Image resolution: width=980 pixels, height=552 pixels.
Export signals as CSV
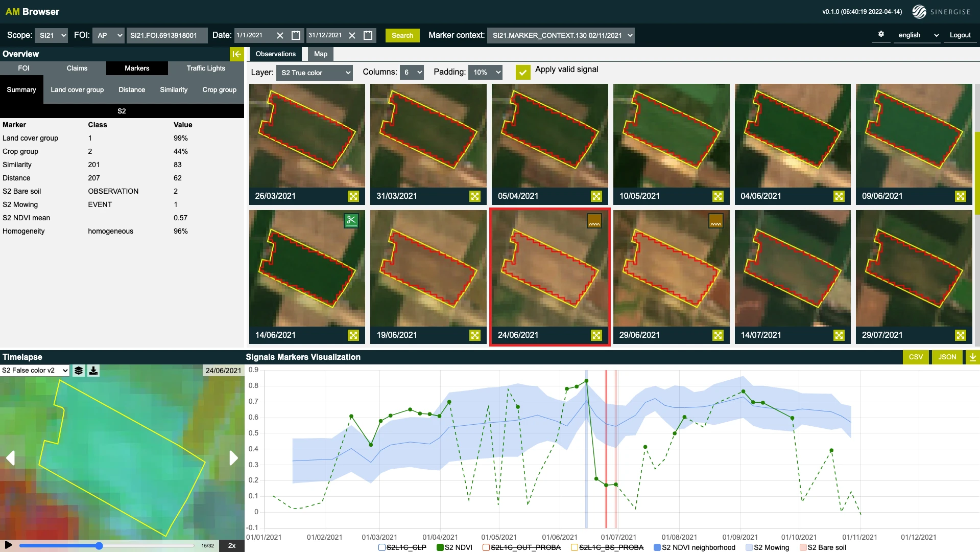916,357
